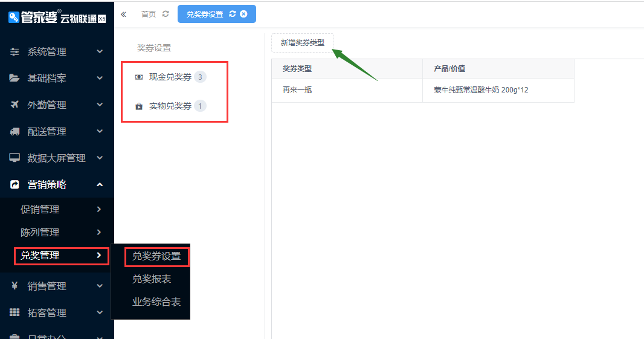Screen dimensions: 644x339
Task: Click the 拓客管理 grid icon
Action: coord(14,313)
